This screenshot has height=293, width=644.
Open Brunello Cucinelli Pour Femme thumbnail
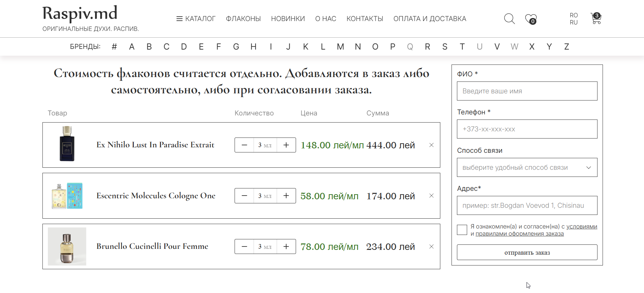[x=67, y=246]
